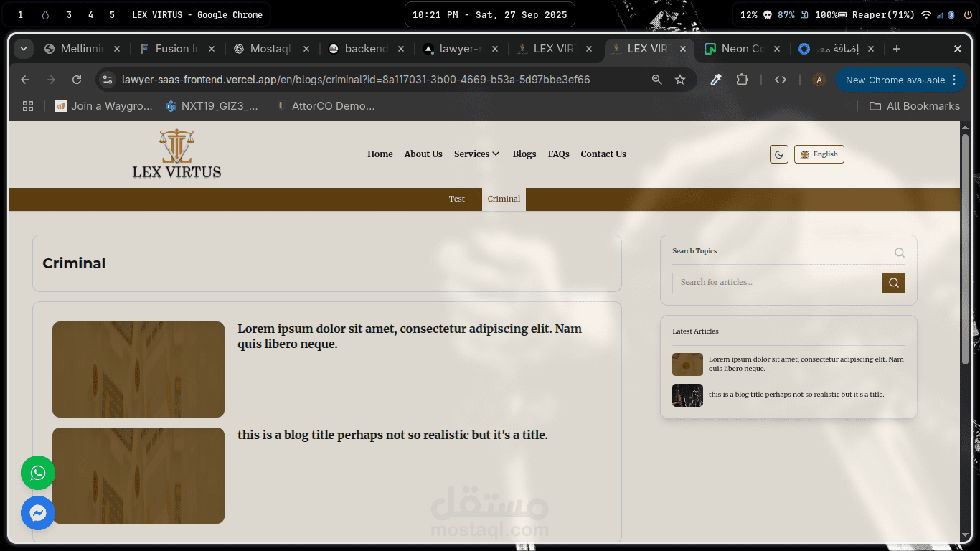Go to the Blogs menu item
This screenshot has height=551, width=980.
point(524,154)
